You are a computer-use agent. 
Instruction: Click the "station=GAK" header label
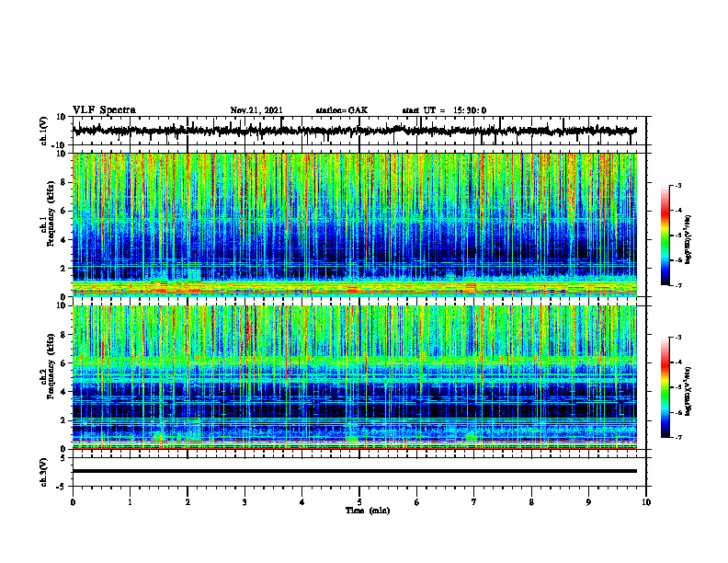342,110
